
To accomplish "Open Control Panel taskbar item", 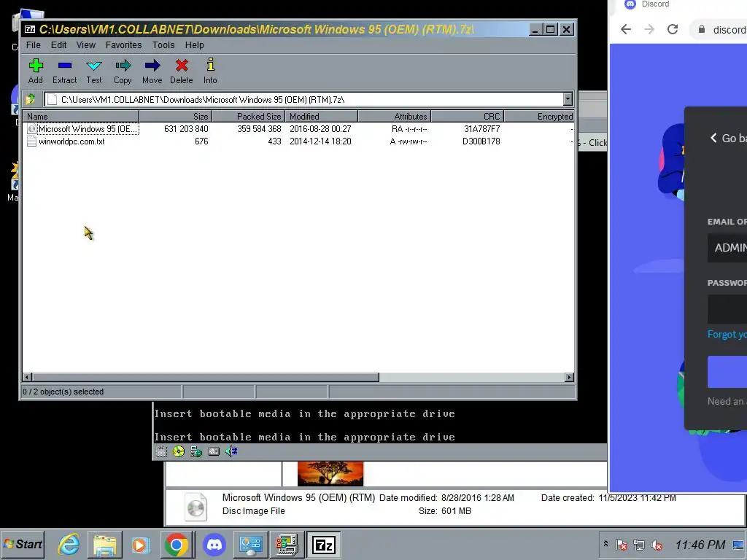I will click(251, 544).
